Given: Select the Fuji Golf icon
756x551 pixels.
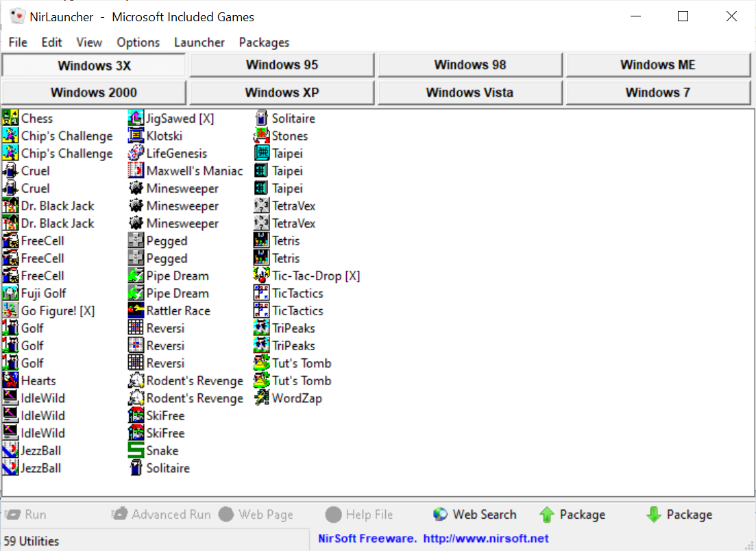Looking at the screenshot, I should 10,293.
